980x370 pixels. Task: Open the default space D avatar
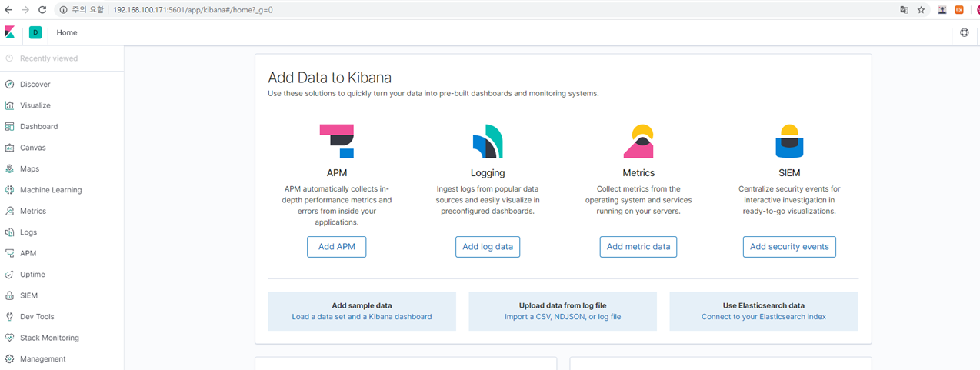point(35,32)
